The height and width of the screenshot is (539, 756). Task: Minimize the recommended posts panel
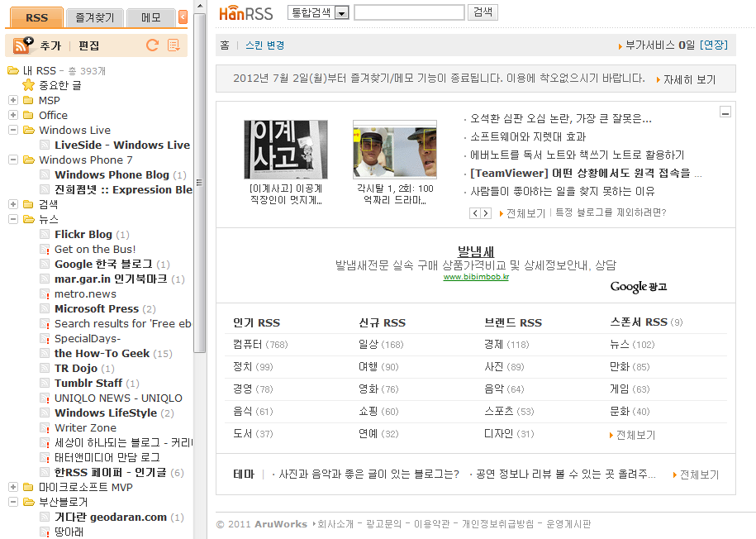725,112
